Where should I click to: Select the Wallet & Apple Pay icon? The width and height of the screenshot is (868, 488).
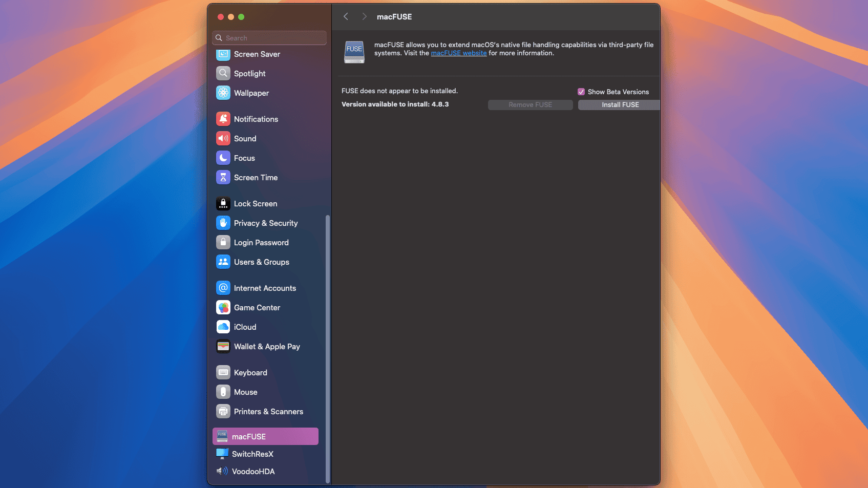223,347
